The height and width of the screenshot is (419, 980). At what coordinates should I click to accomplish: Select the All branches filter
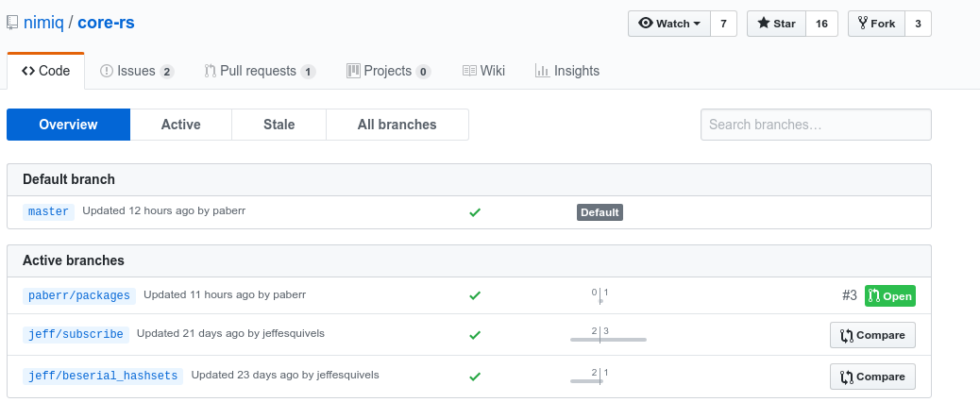coord(397,125)
